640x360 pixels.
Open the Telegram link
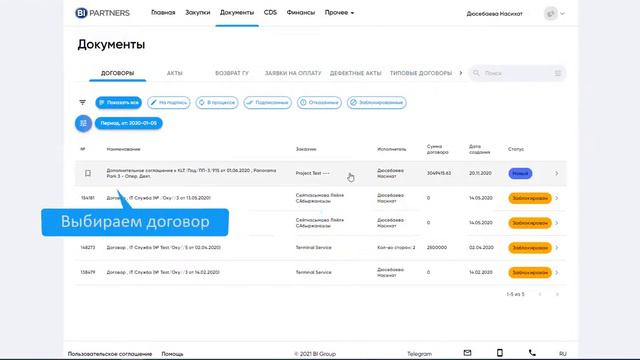(419, 354)
